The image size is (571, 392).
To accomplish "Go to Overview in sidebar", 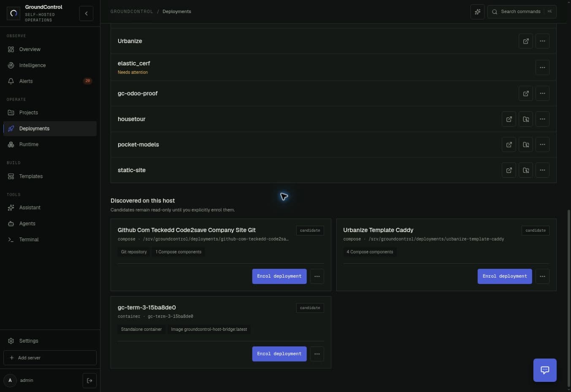I will coord(50,49).
